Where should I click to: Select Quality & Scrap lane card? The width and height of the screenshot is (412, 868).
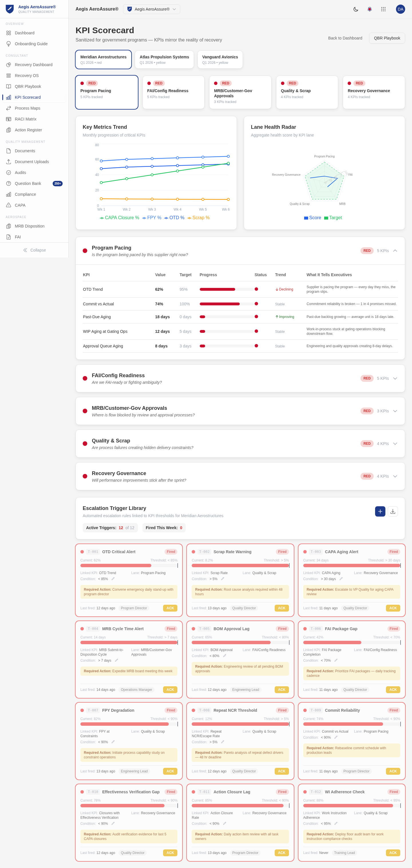pos(307,92)
